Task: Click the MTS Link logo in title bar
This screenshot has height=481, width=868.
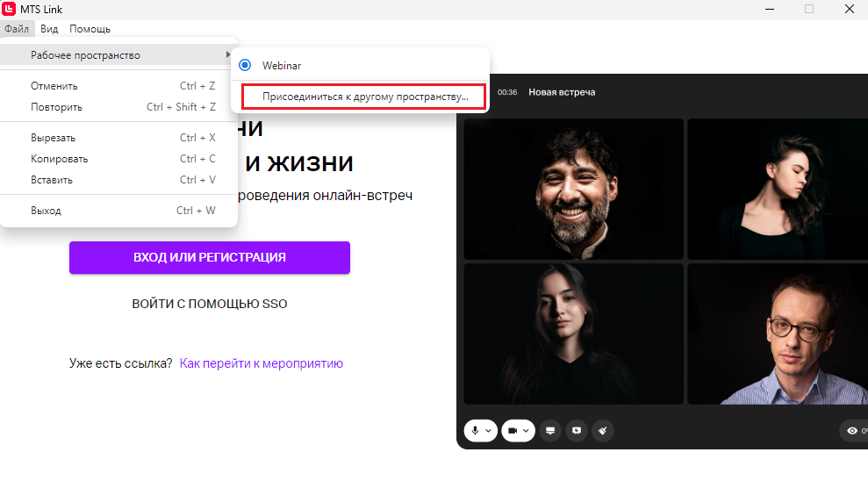Action: [x=9, y=9]
